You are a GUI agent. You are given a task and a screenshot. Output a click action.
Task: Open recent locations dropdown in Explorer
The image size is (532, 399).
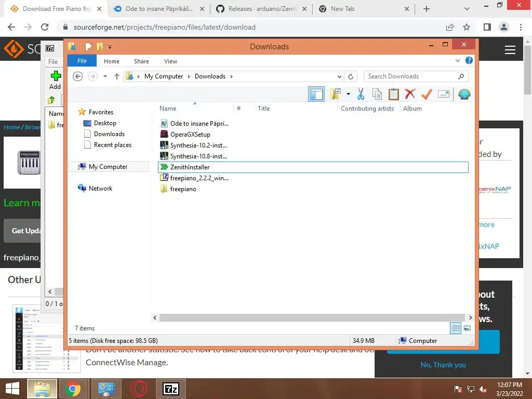click(x=105, y=76)
